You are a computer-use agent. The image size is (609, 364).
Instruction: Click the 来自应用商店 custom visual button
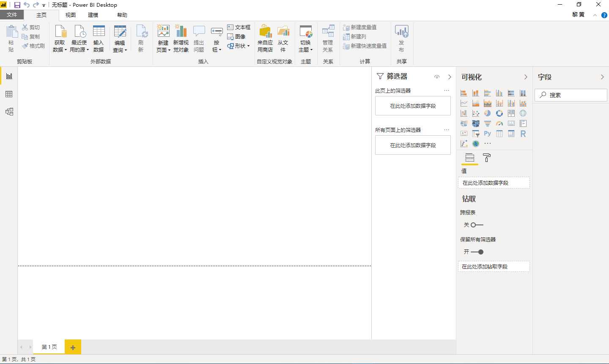point(265,38)
